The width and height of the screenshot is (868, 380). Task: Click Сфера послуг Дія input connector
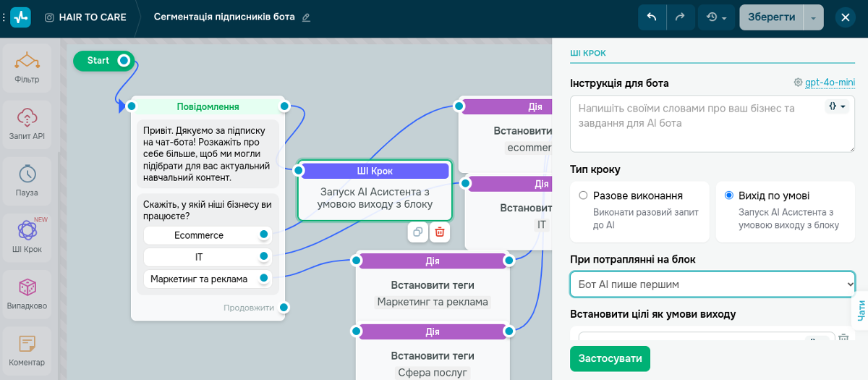point(356,332)
